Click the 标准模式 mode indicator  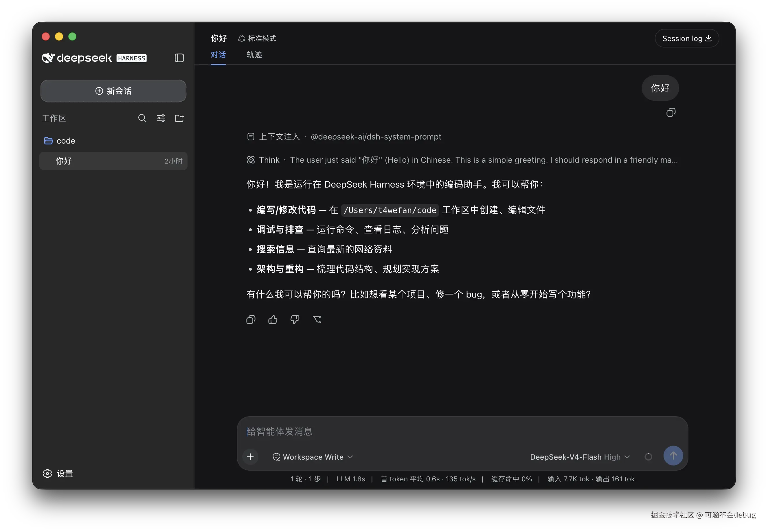[x=257, y=38]
